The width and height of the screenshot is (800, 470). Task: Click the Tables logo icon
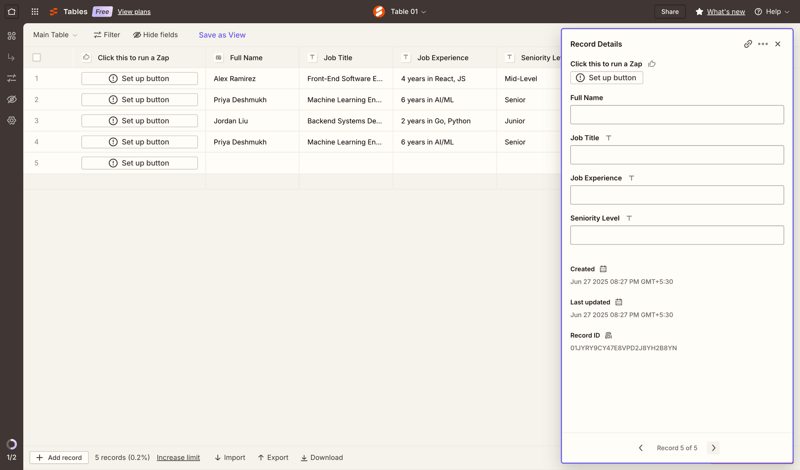point(54,11)
